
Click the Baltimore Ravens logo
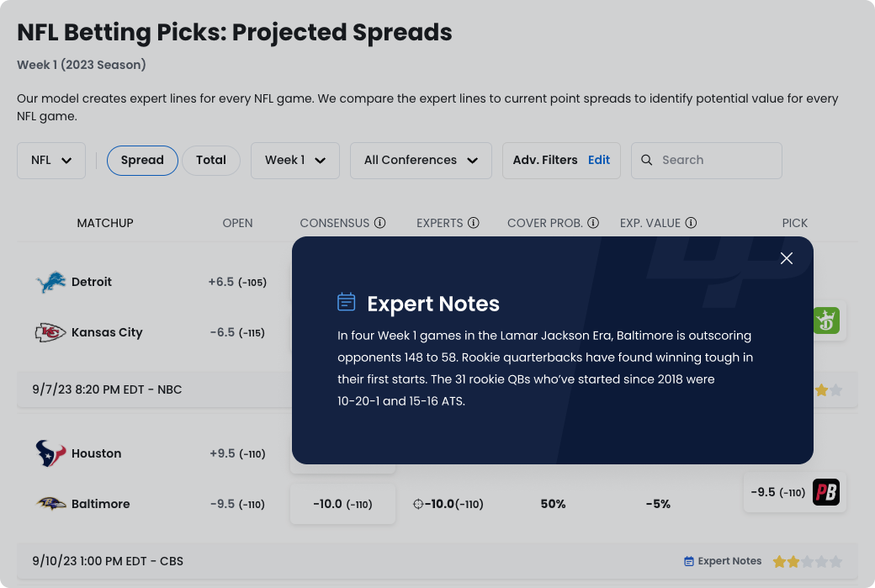(50, 504)
